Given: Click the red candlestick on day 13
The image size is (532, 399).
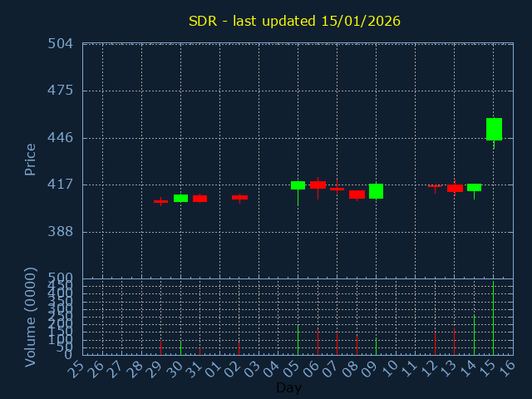Looking at the screenshot, I should click(x=455, y=188).
